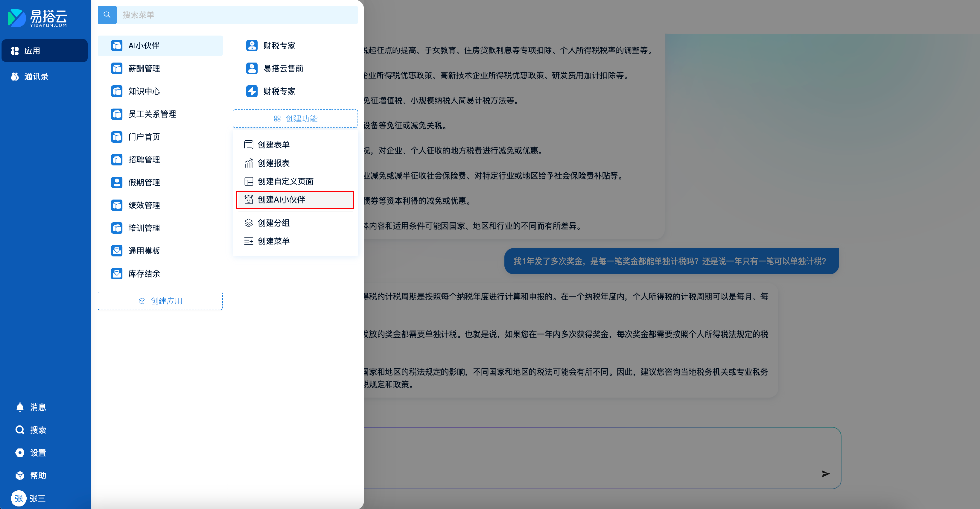The height and width of the screenshot is (509, 980).
Task: Select 创建自定义页面 option
Action: [x=285, y=182]
